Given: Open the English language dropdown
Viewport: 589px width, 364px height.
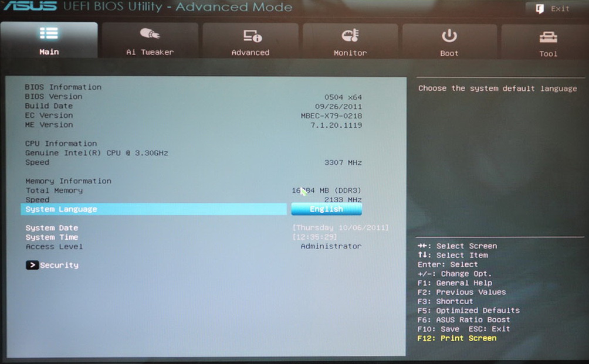Looking at the screenshot, I should click(326, 209).
